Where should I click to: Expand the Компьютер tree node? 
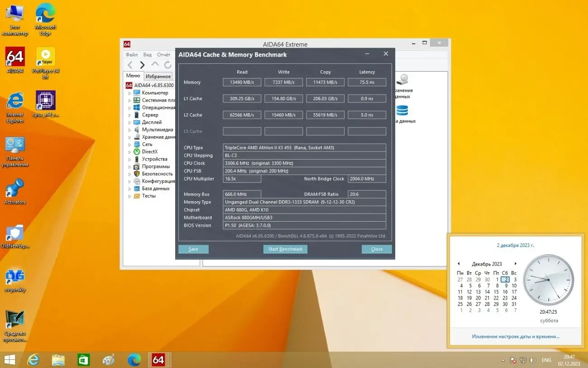point(130,92)
